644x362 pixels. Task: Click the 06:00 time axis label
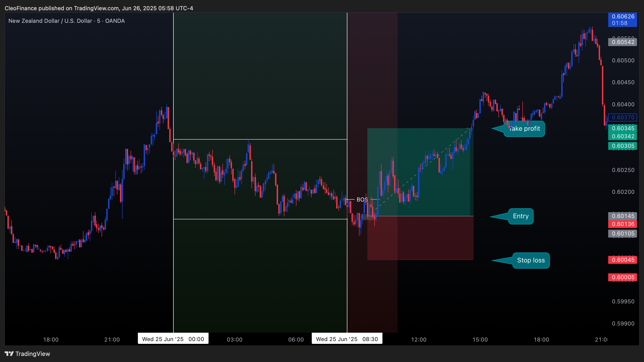point(296,339)
